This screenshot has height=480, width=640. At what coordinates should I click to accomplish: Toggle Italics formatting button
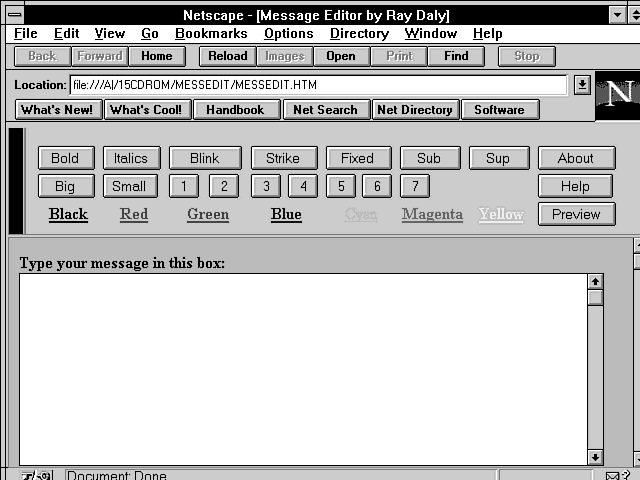pos(131,158)
